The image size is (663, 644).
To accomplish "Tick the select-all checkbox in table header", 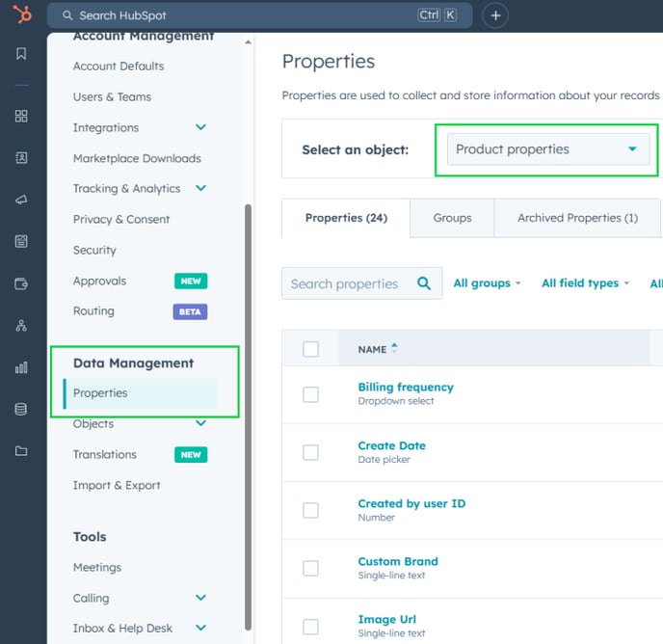I will point(310,349).
